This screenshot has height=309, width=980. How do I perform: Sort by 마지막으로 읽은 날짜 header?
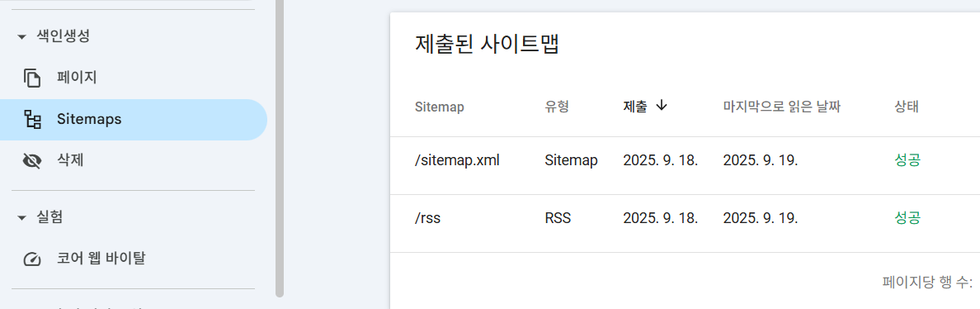(x=782, y=107)
